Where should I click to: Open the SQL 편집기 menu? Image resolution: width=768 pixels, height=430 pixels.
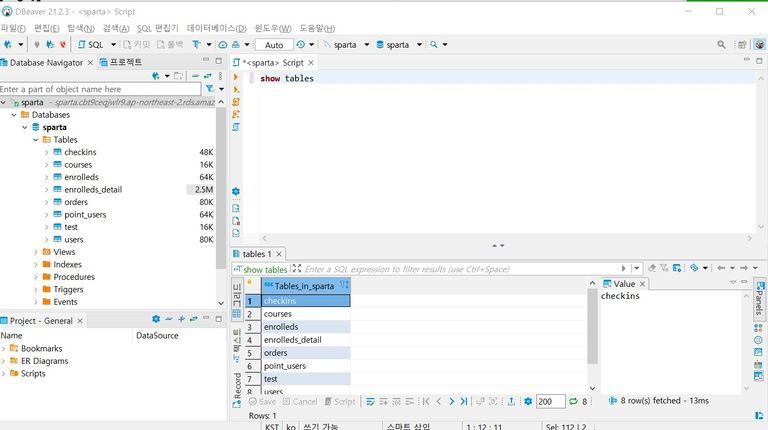pyautogui.click(x=158, y=28)
